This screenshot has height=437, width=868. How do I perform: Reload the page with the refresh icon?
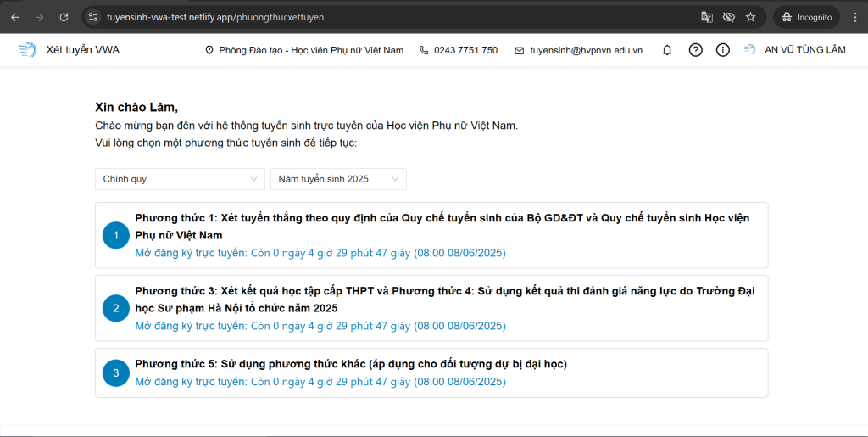tap(64, 17)
